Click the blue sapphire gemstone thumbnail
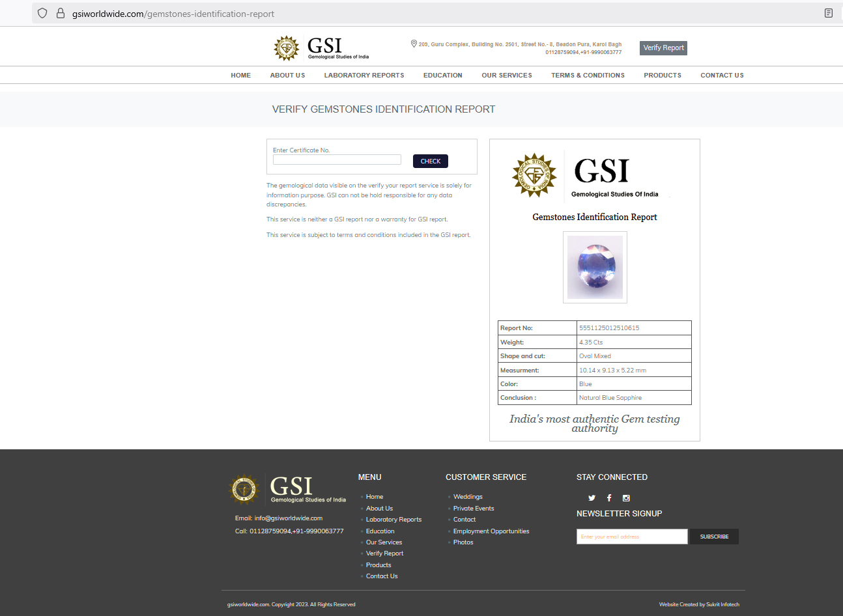 tap(595, 267)
